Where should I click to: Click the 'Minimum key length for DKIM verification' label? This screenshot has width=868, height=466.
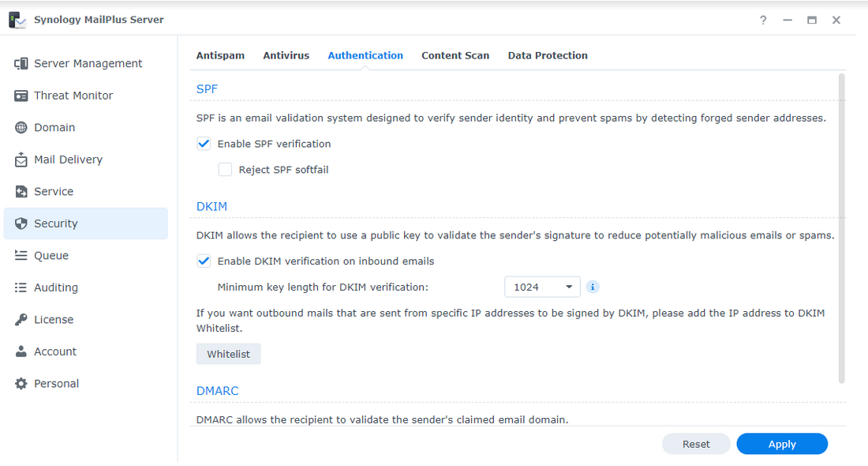(x=323, y=287)
